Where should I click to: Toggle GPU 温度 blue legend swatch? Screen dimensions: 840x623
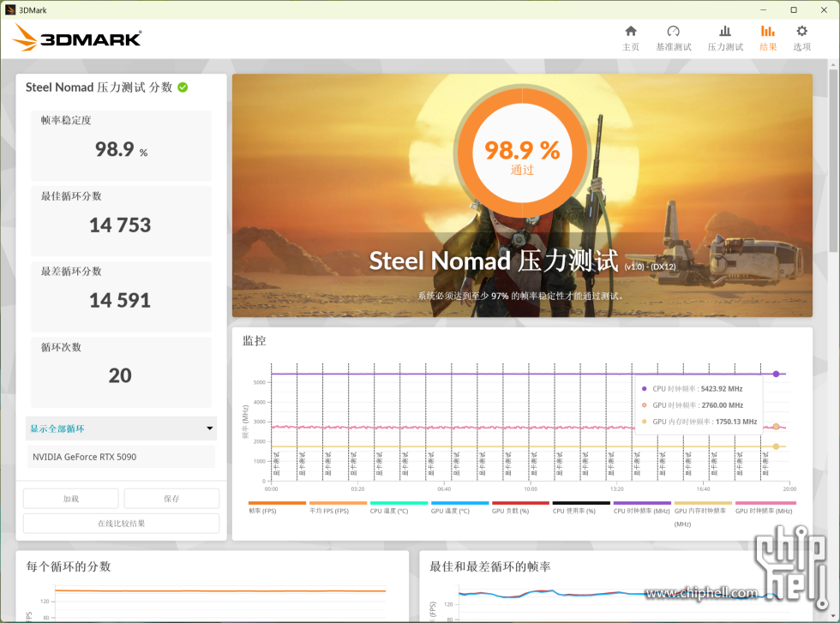459,503
